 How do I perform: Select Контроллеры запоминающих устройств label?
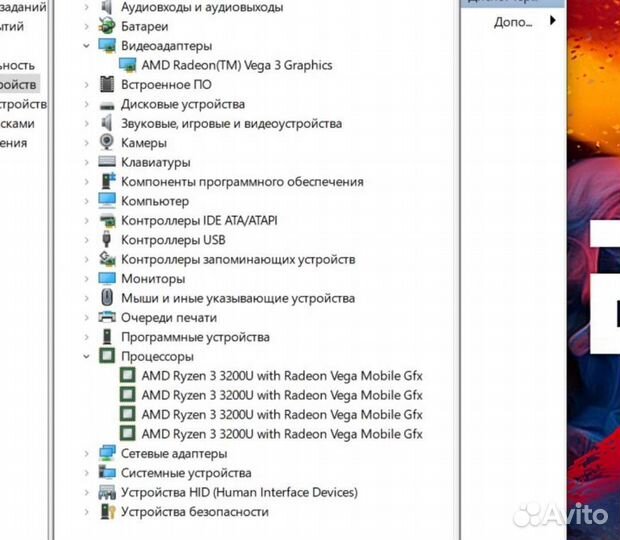238,259
